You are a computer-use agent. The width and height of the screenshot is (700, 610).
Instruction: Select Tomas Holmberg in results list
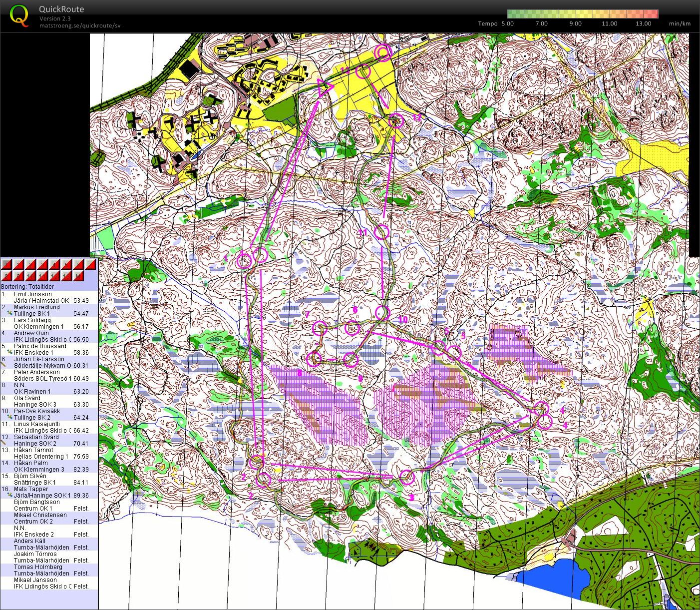38,567
